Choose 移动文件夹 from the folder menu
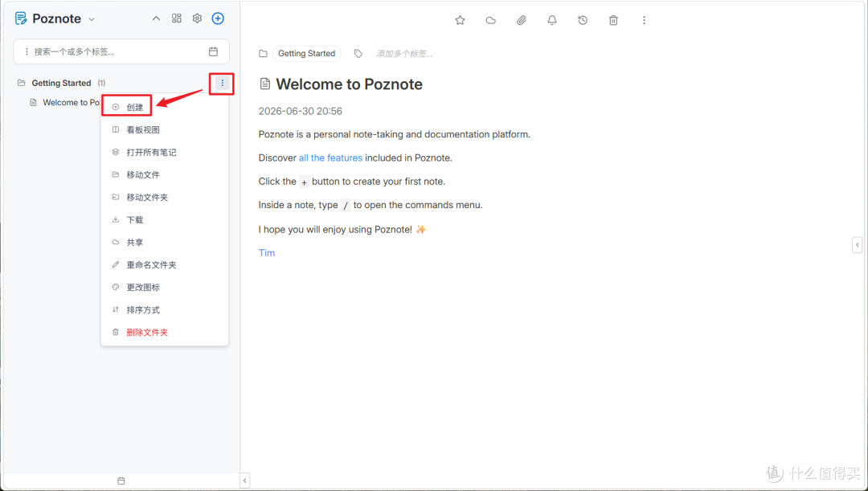The width and height of the screenshot is (868, 491). coord(165,197)
